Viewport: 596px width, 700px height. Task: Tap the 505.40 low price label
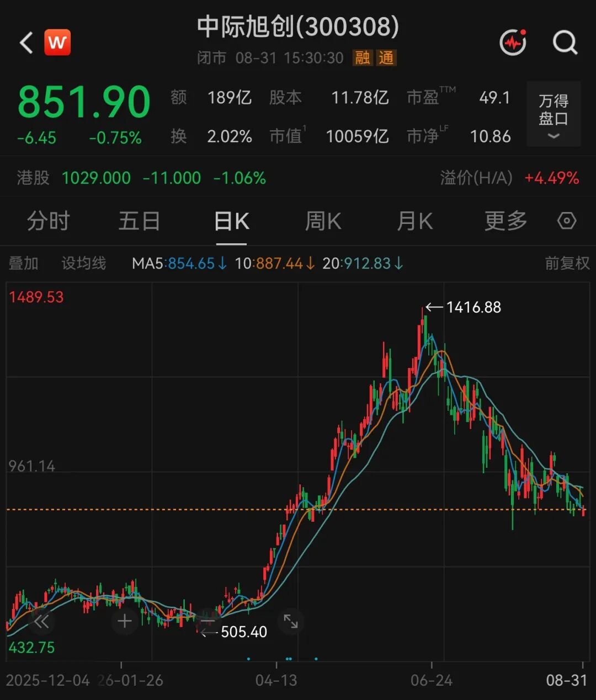coord(244,632)
